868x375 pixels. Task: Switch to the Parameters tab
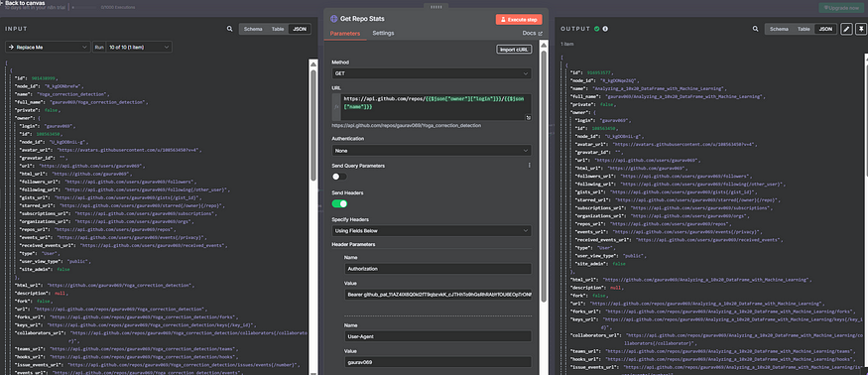[x=345, y=34]
